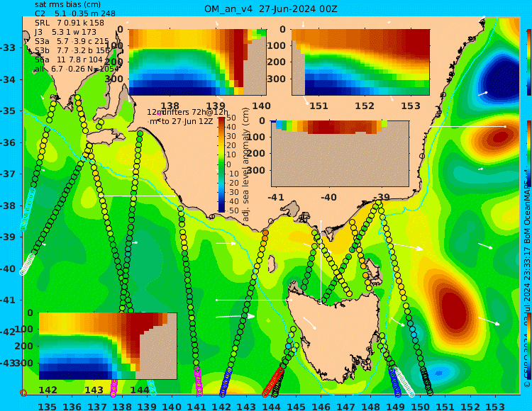Pick the dark blue bottom of the central colorbar
Viewport: 532px width, 411px height.
pyautogui.click(x=221, y=210)
